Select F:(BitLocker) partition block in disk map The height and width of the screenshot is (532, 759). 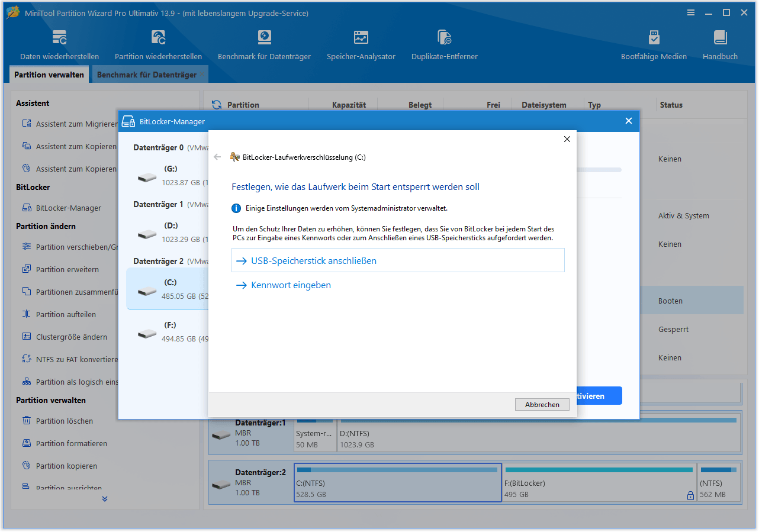tap(599, 483)
